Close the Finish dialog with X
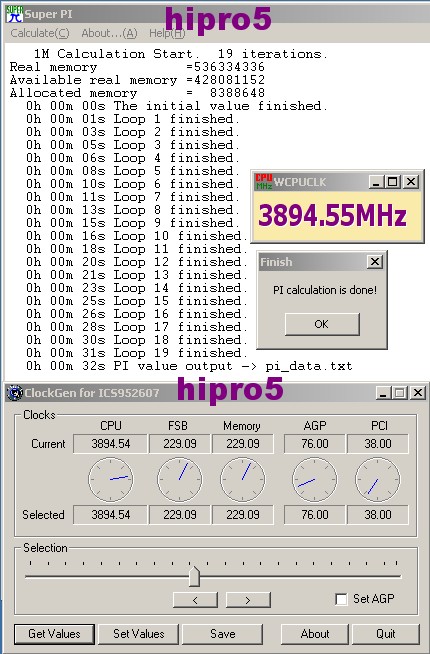The width and height of the screenshot is (430, 654). click(375, 262)
